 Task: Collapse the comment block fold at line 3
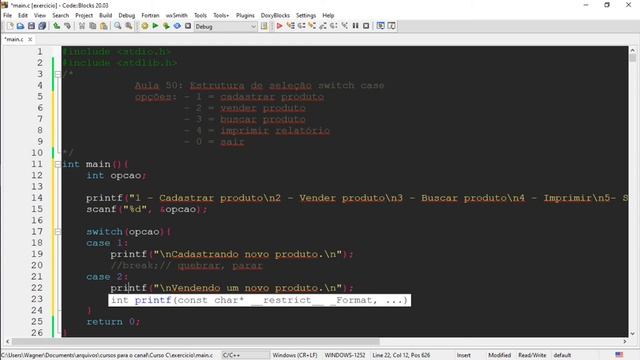point(58,74)
